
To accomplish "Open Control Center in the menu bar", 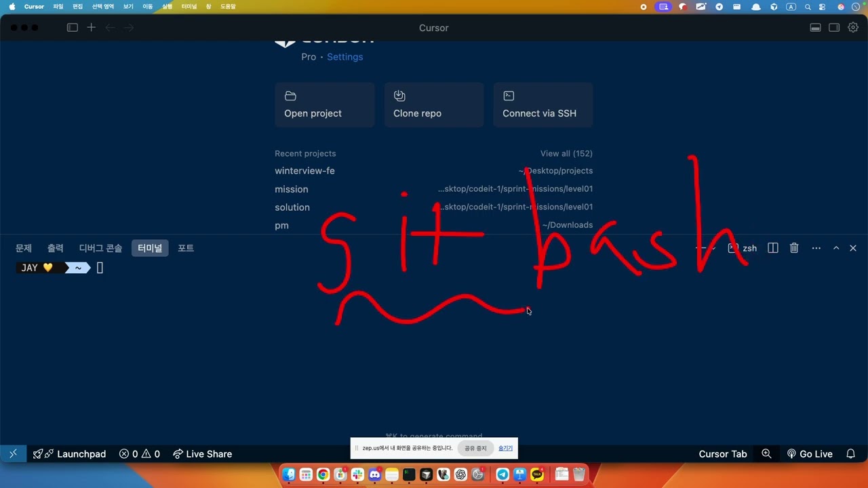I will (823, 7).
